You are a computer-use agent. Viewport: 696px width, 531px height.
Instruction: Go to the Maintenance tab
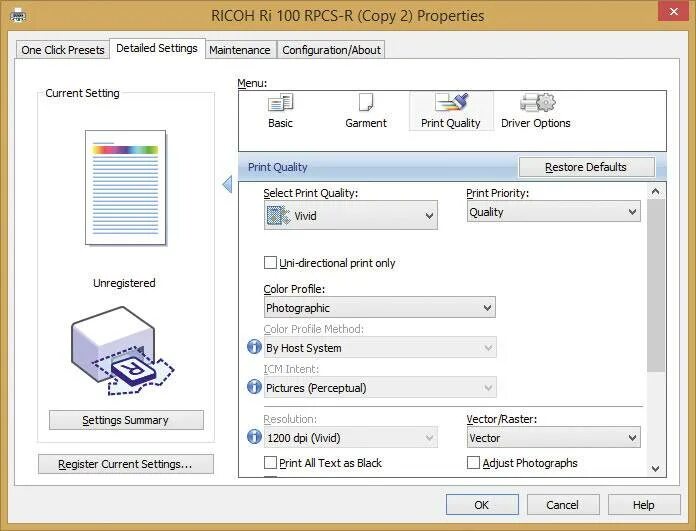240,50
